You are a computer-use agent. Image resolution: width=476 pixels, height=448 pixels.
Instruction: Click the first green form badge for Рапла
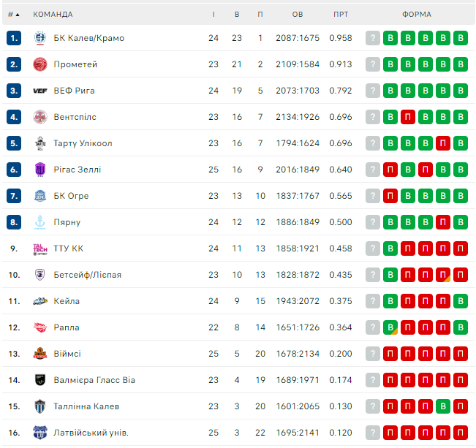(x=390, y=327)
